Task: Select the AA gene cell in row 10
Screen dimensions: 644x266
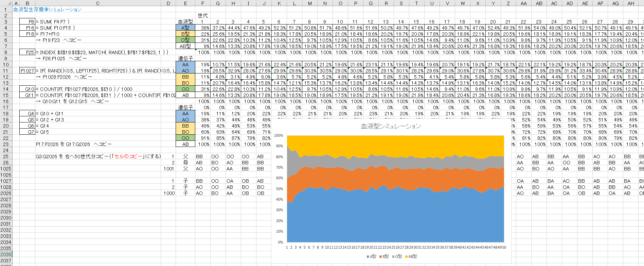Action: (x=185, y=65)
